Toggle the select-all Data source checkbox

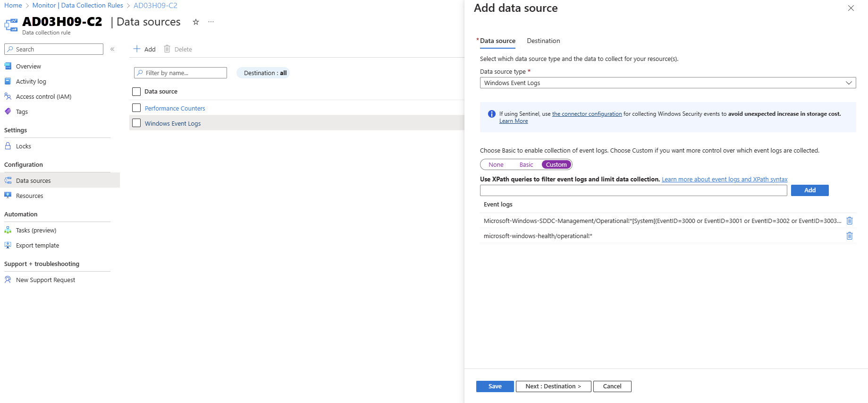pos(136,92)
